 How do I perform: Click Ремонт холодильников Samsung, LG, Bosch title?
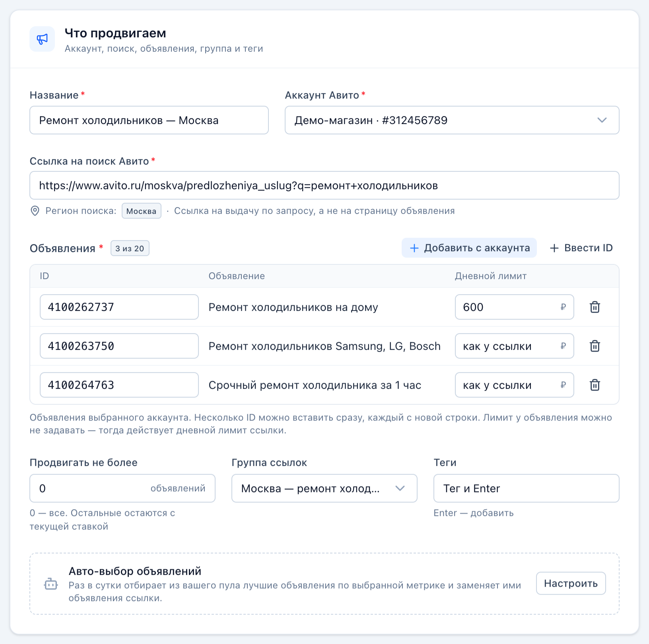pos(324,346)
